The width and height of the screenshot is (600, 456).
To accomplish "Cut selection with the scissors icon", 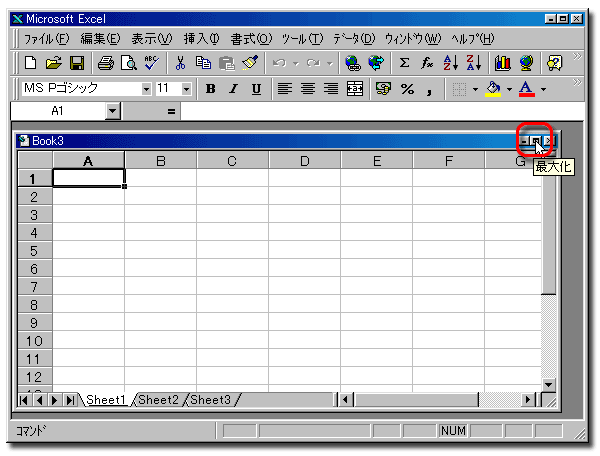I will coord(180,63).
